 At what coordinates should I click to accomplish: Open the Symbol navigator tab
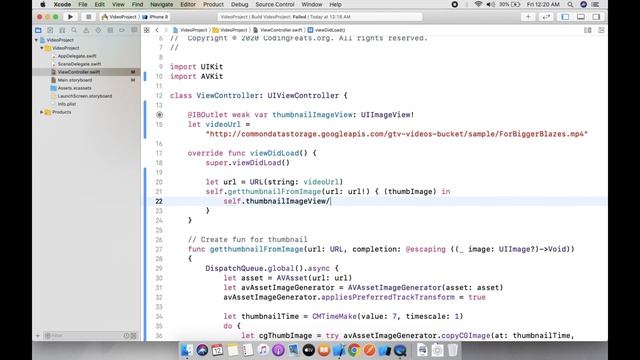point(62,30)
